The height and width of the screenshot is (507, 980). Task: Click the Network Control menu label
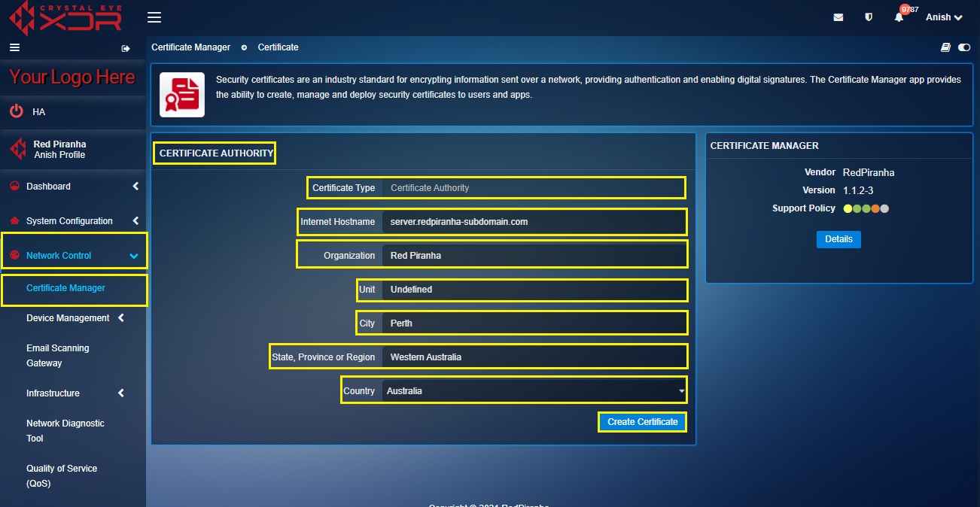[59, 256]
